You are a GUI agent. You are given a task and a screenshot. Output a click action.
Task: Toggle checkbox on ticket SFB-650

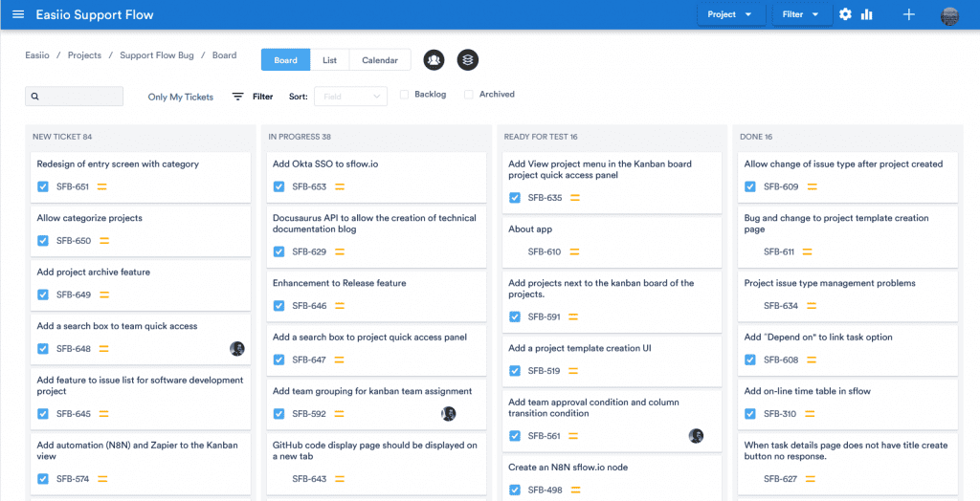point(42,241)
